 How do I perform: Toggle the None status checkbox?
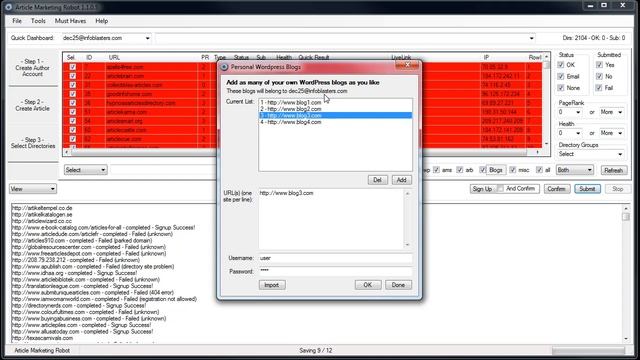tap(561, 88)
